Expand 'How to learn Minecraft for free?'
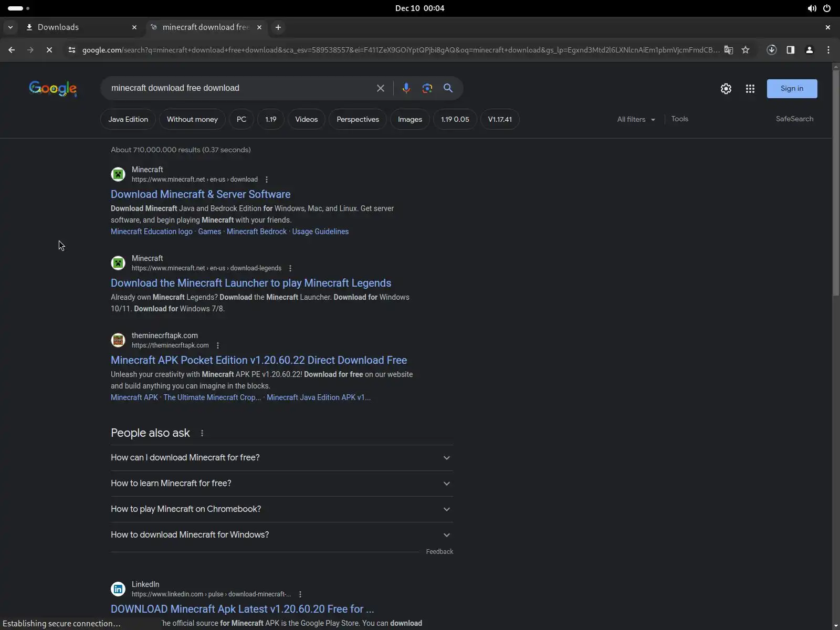 pos(282,484)
